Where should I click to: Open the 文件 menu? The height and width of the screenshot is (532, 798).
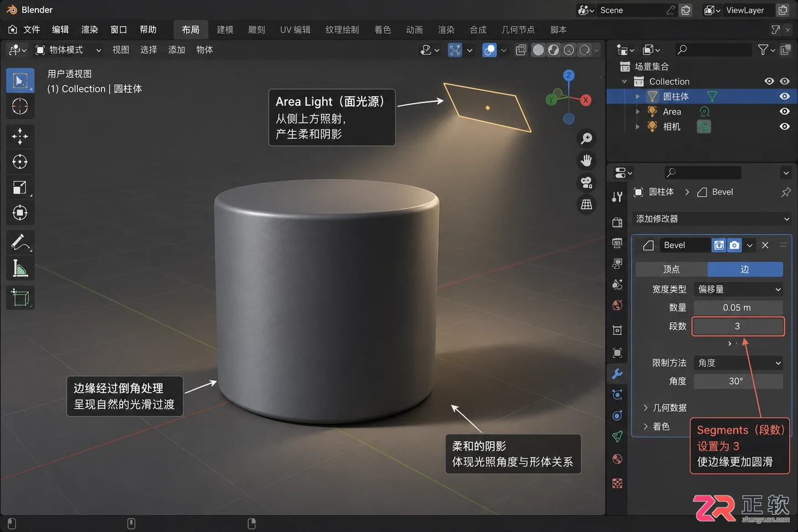32,29
